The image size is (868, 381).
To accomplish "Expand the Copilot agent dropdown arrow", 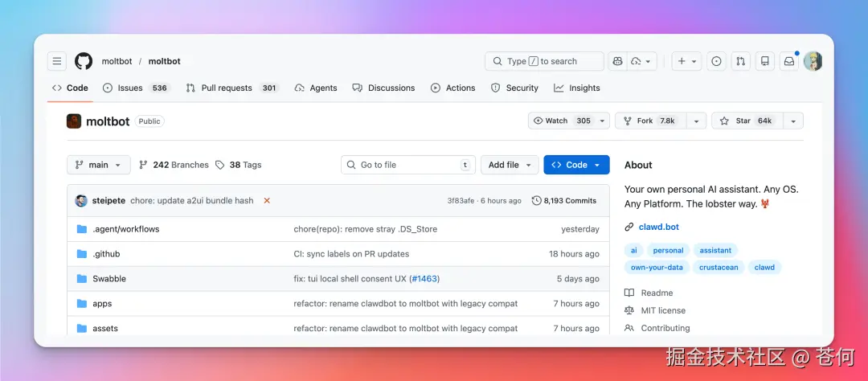I will pyautogui.click(x=641, y=61).
